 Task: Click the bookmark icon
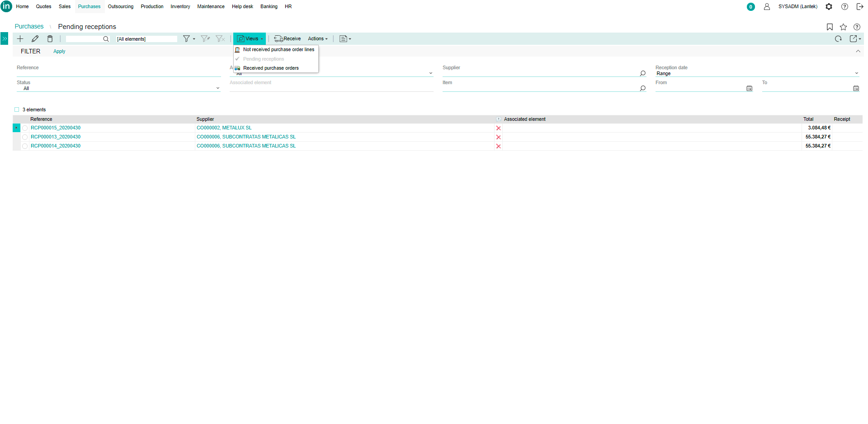coord(830,27)
